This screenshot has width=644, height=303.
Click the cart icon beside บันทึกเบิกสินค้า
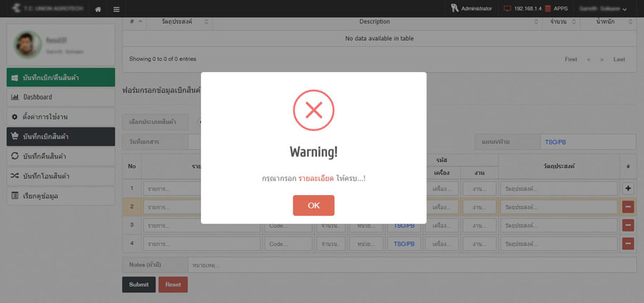coord(15,136)
